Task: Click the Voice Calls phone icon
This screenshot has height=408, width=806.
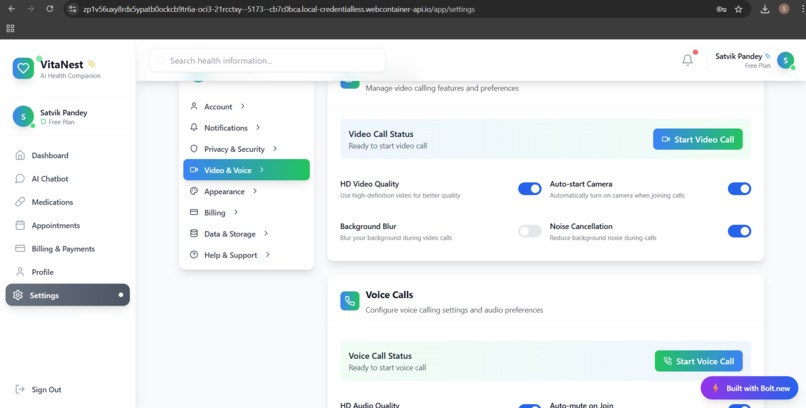Action: point(350,301)
